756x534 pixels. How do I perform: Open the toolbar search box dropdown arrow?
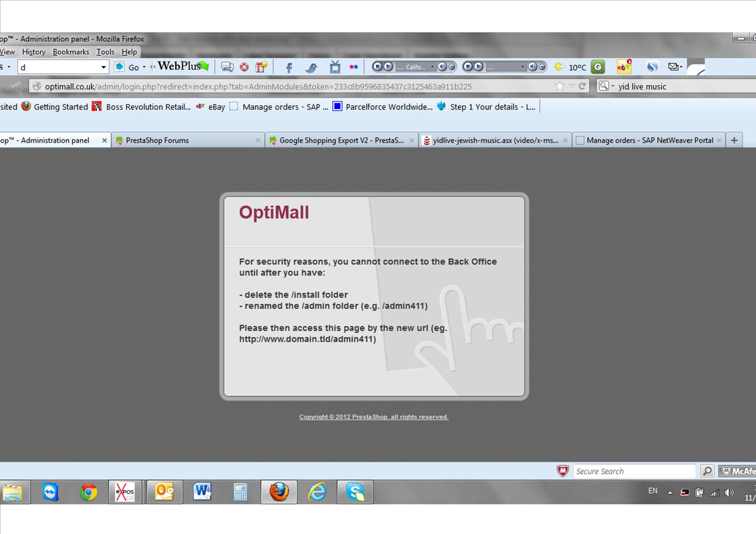[x=103, y=67]
